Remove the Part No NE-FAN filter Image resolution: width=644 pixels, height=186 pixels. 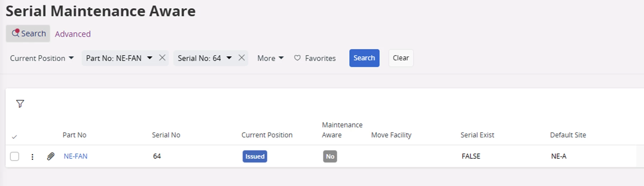point(162,58)
